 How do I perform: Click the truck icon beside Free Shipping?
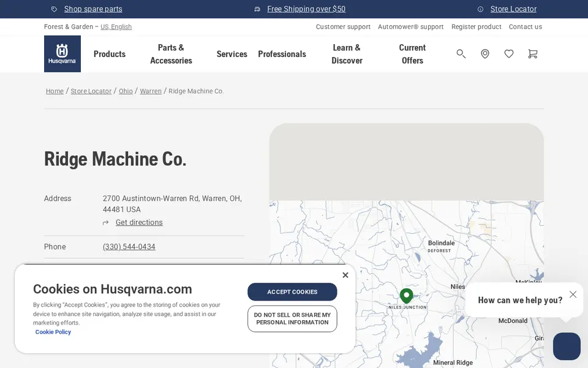[257, 9]
